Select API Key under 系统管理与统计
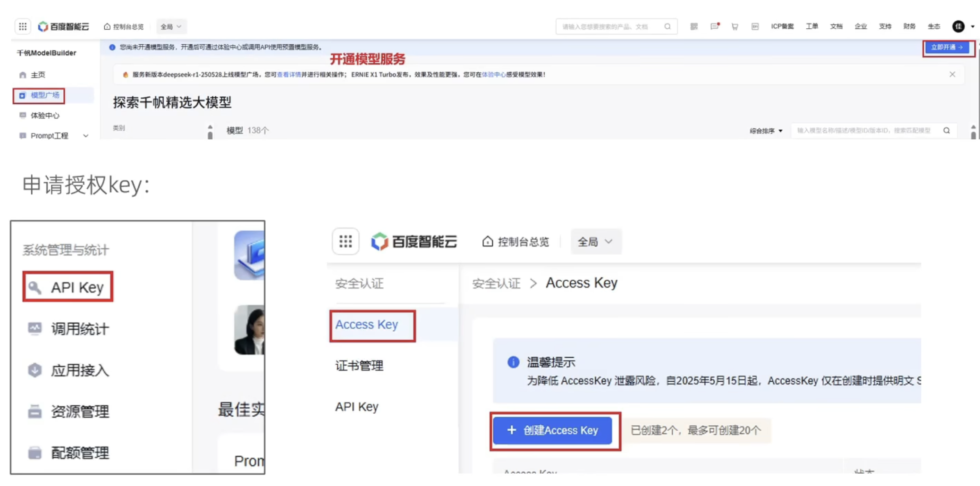Screen dimensions: 980x486 (68, 287)
